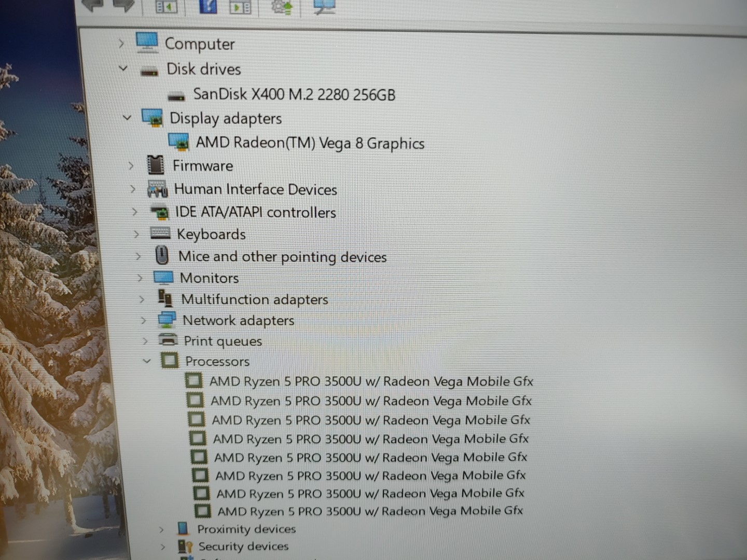Select 'AMD Radeon(TM) Vega 8 Graphics' text
Image resolution: width=747 pixels, height=560 pixels.
tap(310, 143)
